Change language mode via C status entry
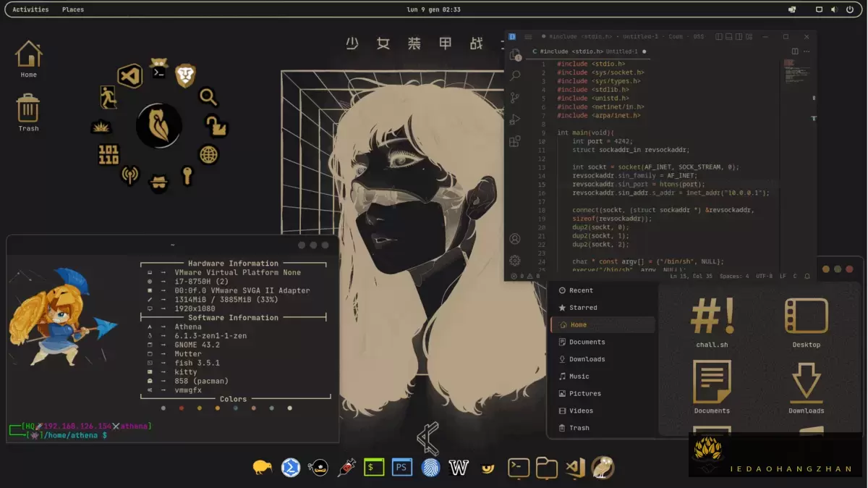The height and width of the screenshot is (488, 868). tap(795, 277)
